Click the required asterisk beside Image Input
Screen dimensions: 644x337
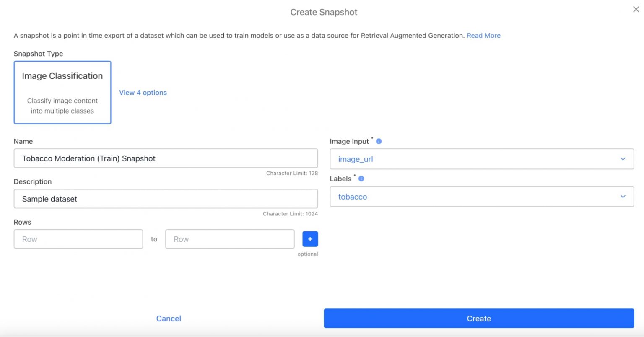tap(372, 139)
